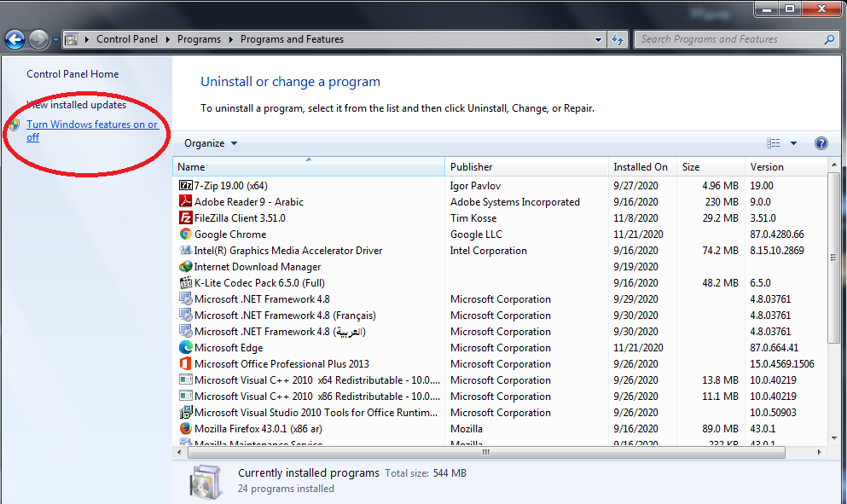
Task: Click Intel Corporation publisher cell
Action: (x=488, y=250)
